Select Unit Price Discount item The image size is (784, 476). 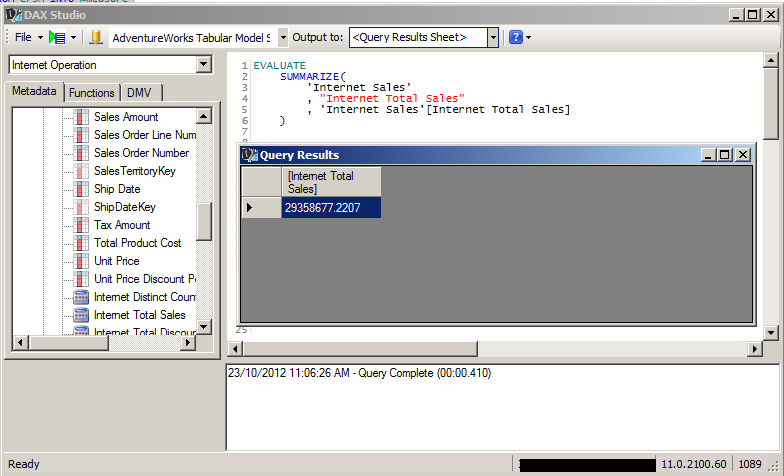tap(144, 279)
